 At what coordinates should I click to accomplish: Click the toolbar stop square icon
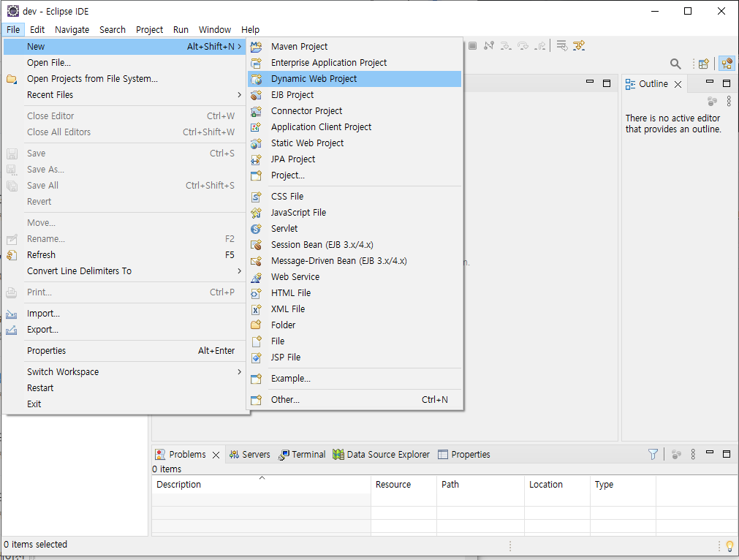pos(473,46)
